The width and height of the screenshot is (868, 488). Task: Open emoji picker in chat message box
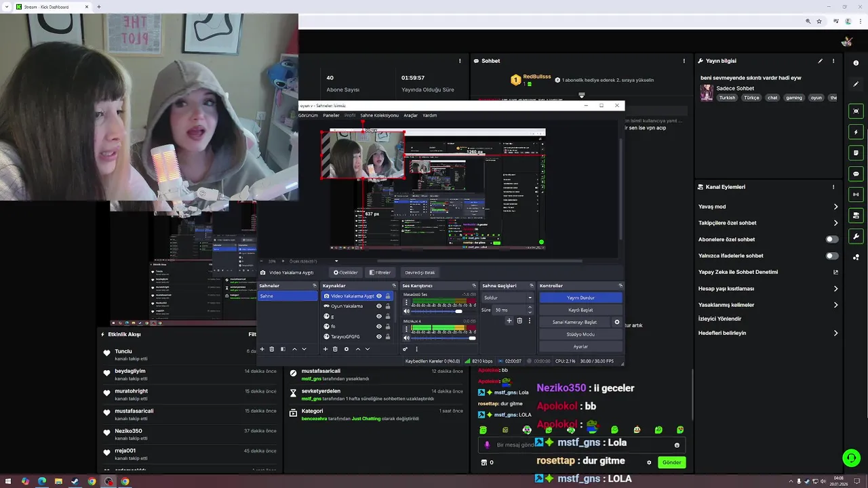[x=677, y=445]
